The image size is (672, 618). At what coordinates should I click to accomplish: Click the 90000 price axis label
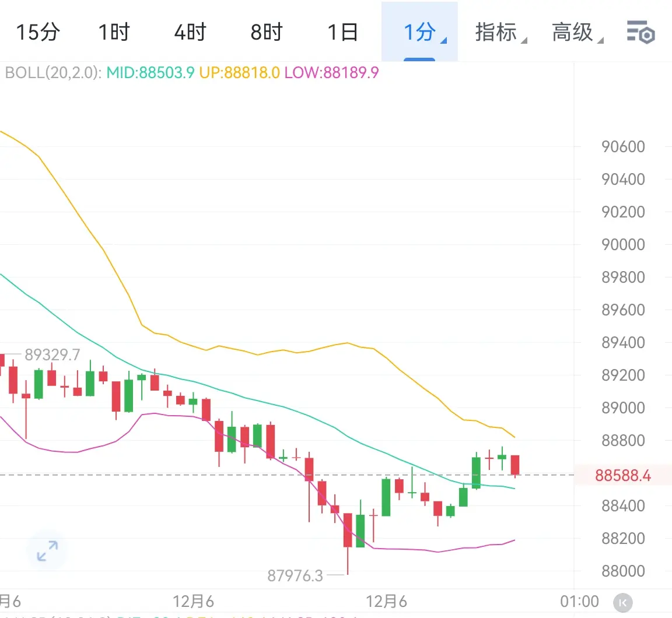623,244
